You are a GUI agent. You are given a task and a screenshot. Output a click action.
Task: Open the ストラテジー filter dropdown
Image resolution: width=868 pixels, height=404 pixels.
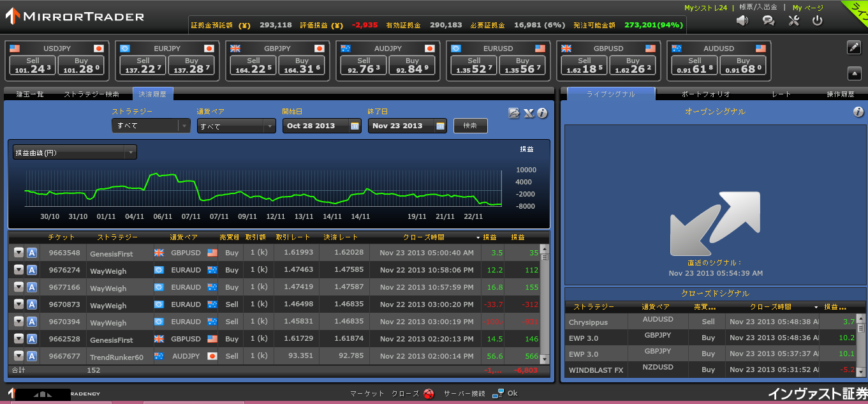pyautogui.click(x=151, y=126)
